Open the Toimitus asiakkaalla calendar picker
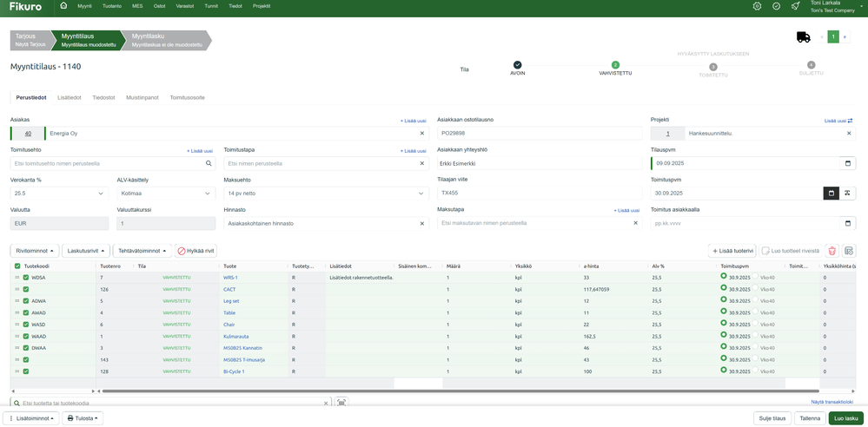Image resolution: width=868 pixels, height=427 pixels. [x=847, y=223]
